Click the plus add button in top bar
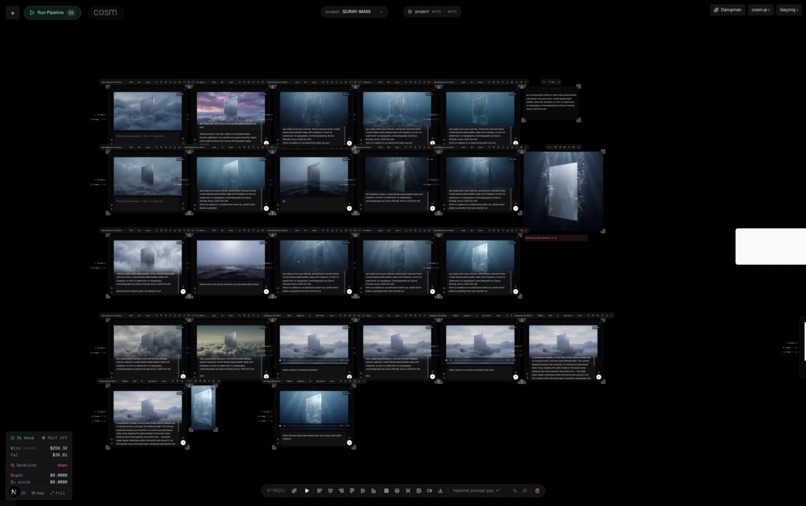The height and width of the screenshot is (506, 806). tap(12, 13)
